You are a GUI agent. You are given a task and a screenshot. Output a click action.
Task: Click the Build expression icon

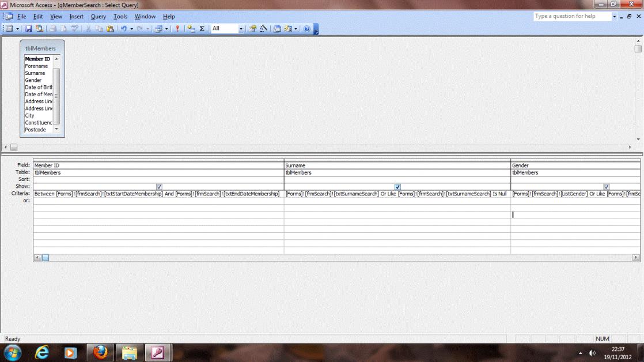263,29
